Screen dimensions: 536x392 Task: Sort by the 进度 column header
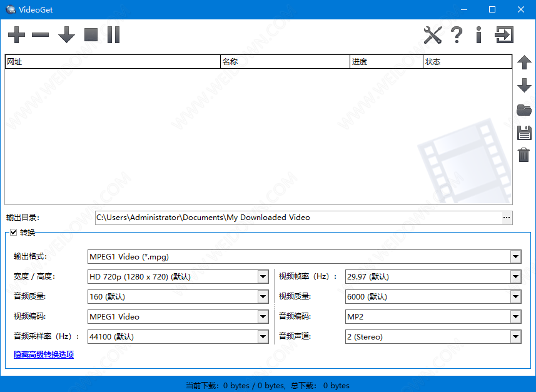pos(387,61)
